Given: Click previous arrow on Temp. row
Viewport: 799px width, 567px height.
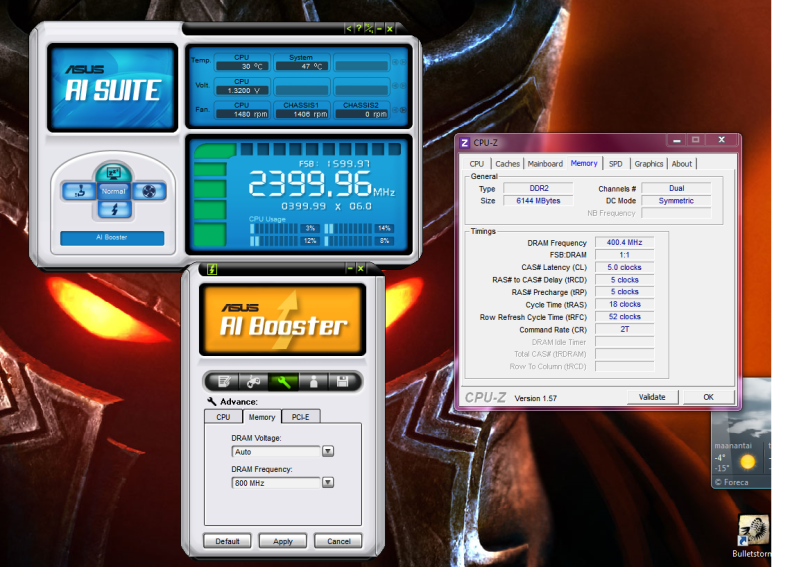Looking at the screenshot, I should coord(395,62).
